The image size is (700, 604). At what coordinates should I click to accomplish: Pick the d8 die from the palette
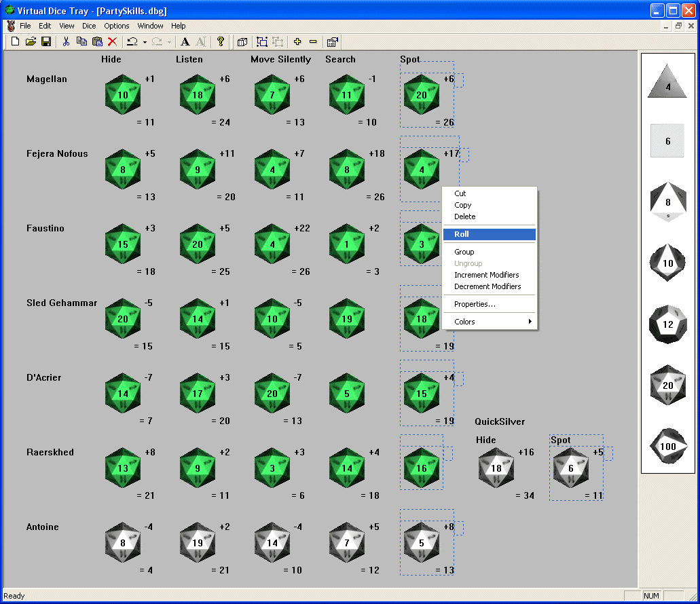point(667,202)
